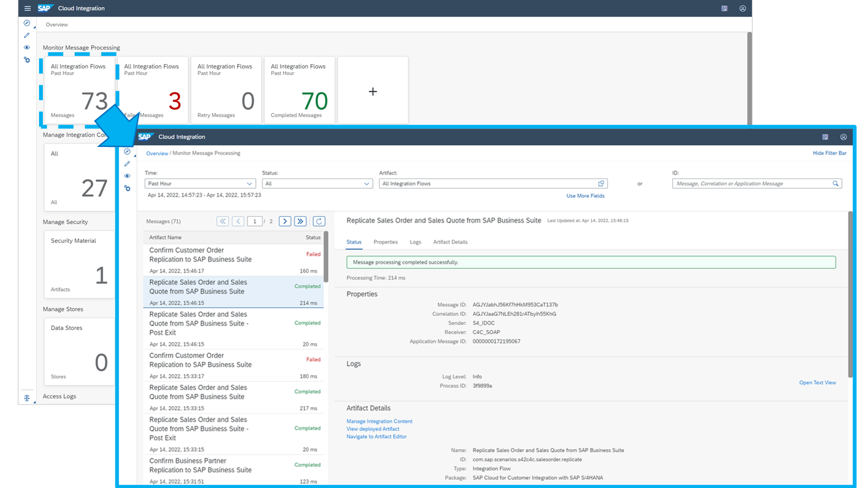Screen dimensions: 868x488
Task: Open notifications icon in front Monitor Message Processing header
Action: (x=825, y=137)
